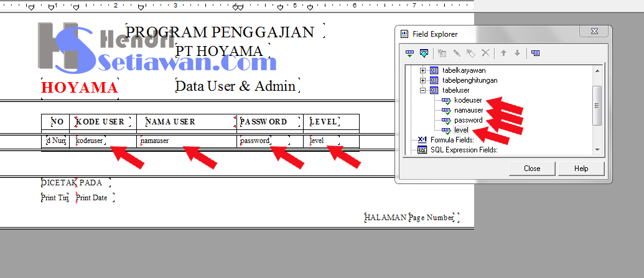Screen dimensions: 644x278
Task: Click the Formula Fields X+1 icon
Action: pyautogui.click(x=422, y=140)
